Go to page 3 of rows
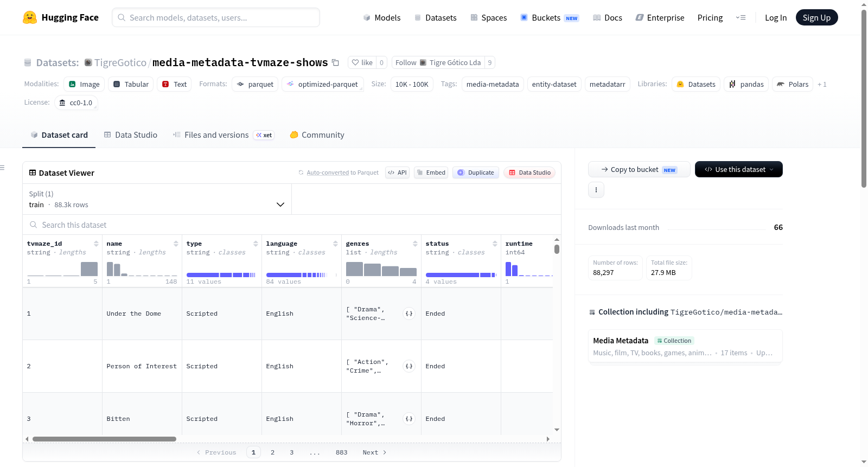The image size is (868, 467). click(291, 452)
